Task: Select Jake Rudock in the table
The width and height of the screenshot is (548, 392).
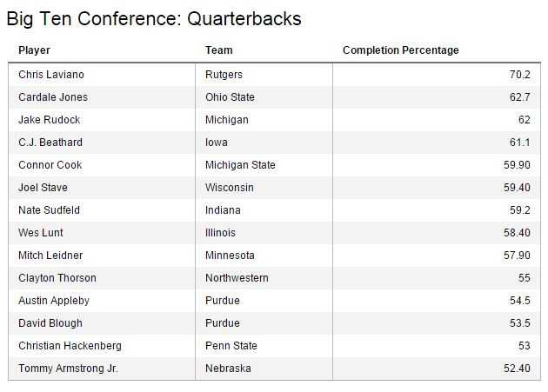Action: pyautogui.click(x=50, y=120)
